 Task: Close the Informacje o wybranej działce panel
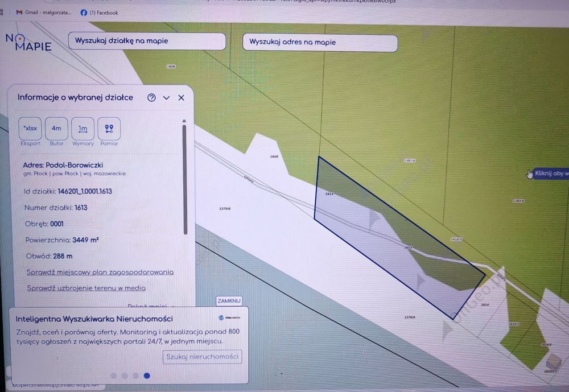181,98
